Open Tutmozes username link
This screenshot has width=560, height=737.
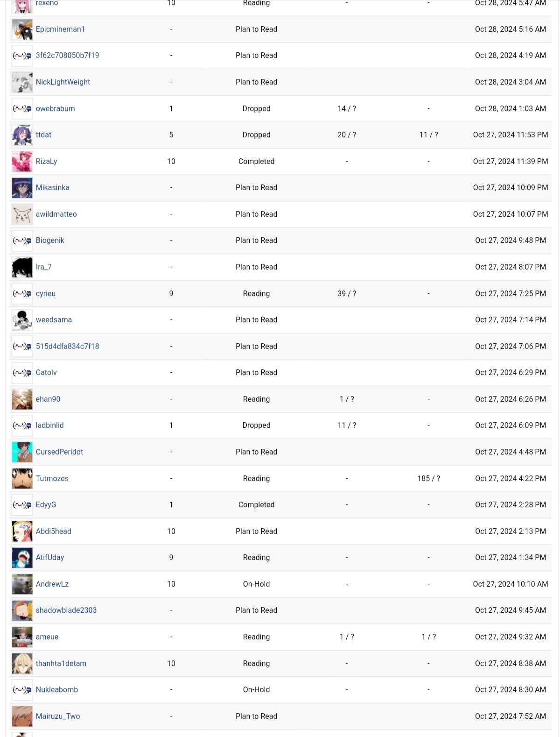coord(52,479)
